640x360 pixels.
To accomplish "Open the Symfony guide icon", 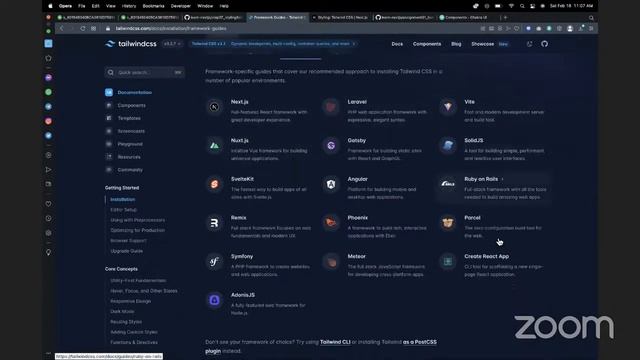I will click(x=214, y=261).
